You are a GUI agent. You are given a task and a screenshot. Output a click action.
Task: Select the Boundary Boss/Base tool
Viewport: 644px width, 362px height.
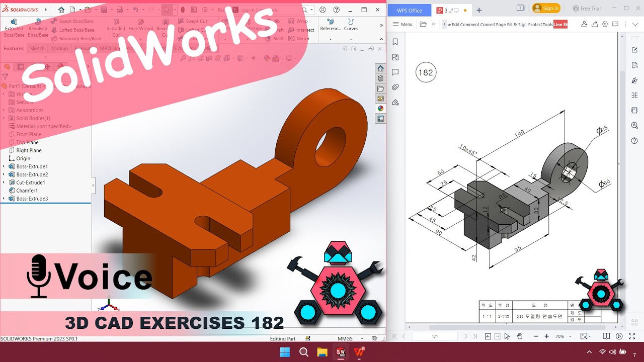76,39
